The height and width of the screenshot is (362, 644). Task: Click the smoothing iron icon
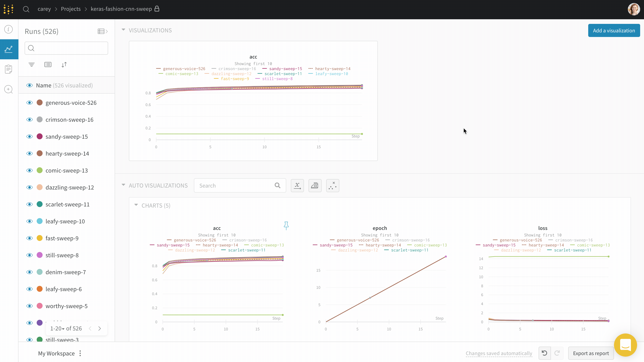315,185
